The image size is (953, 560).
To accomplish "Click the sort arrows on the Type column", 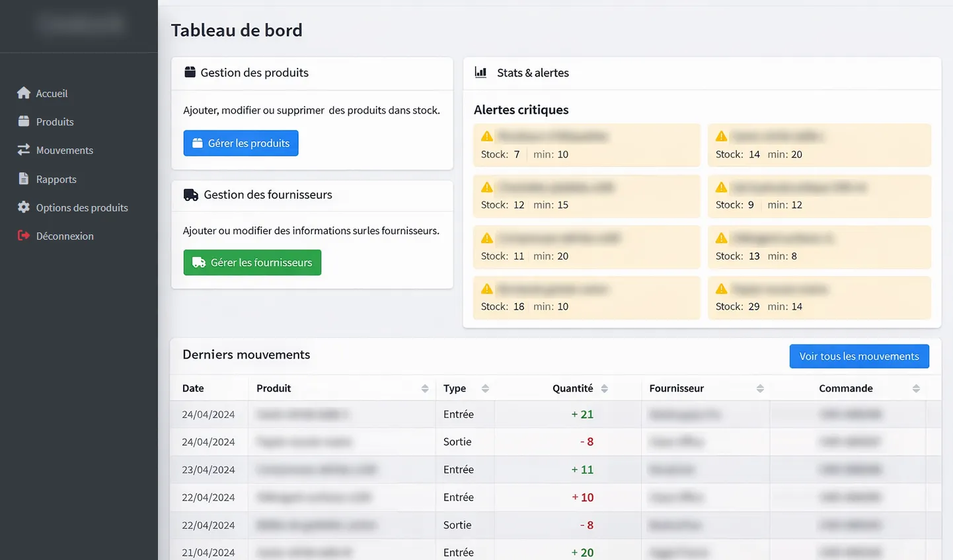I will click(x=486, y=388).
